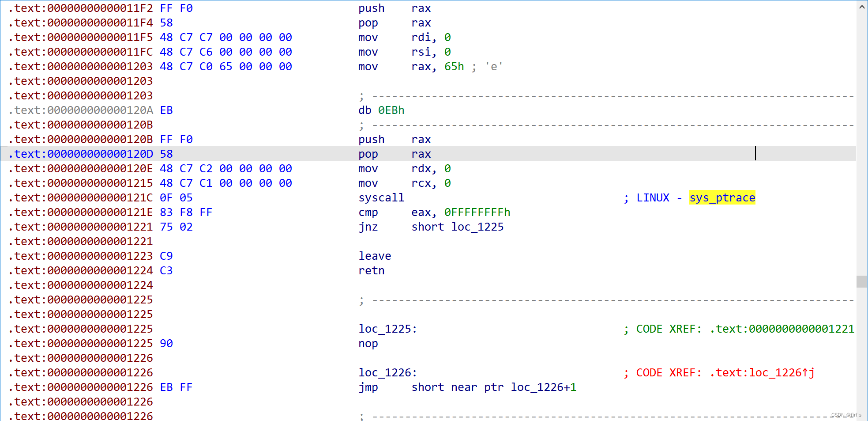Click the jmp short near ptr instruction
The image size is (868, 421).
click(x=467, y=387)
